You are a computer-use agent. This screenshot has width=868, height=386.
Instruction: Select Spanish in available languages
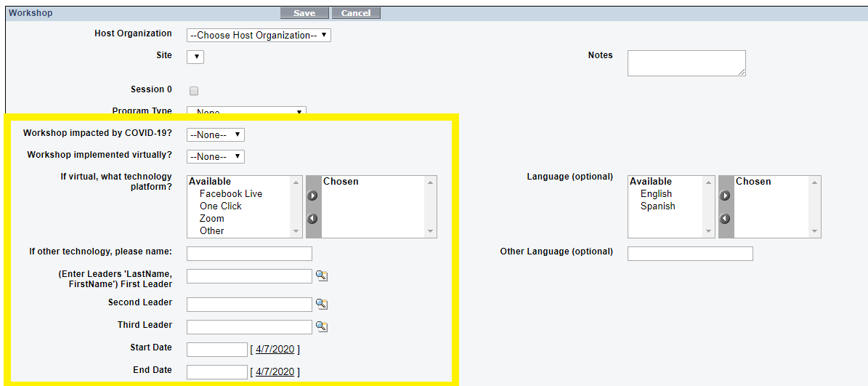(657, 206)
